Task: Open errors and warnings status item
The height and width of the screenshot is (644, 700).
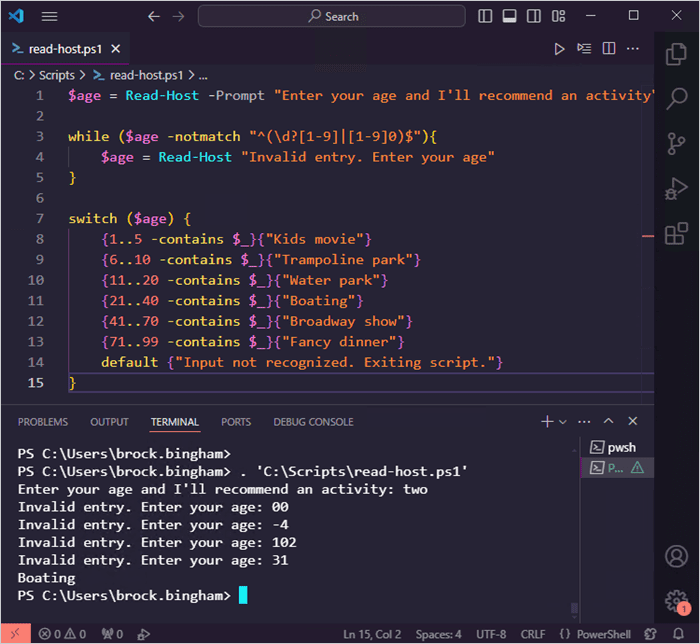Action: (x=62, y=634)
